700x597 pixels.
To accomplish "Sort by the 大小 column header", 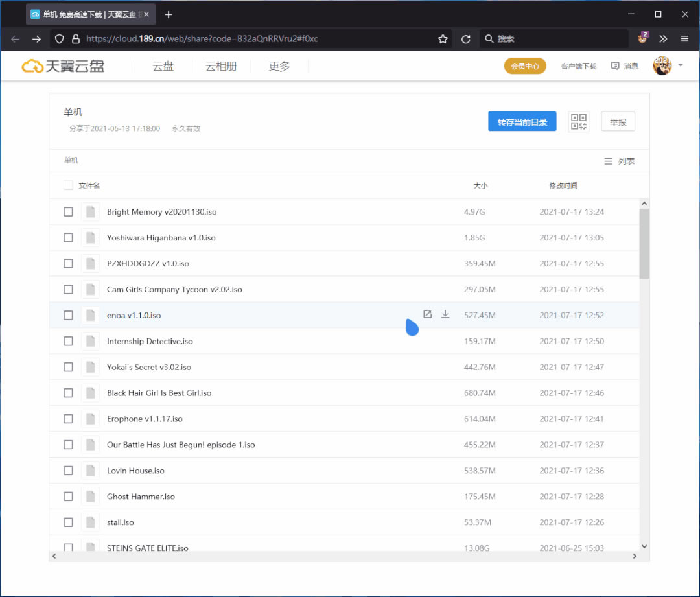I will click(480, 185).
